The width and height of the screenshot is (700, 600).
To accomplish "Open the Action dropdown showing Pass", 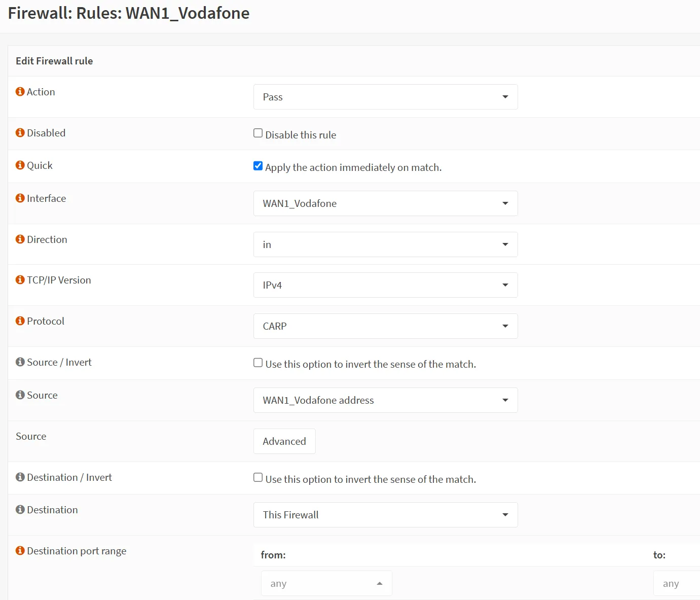I will coord(386,97).
